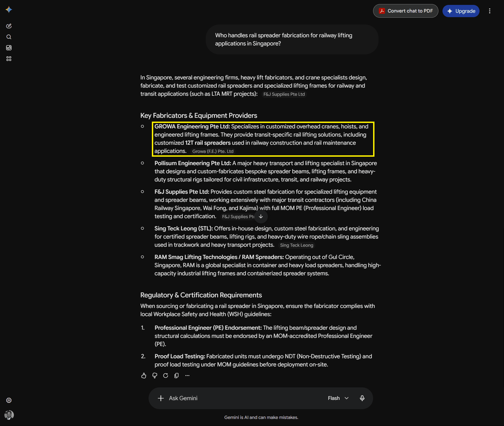Screen dimensions: 504x426
Task: Click the Regulatory & Certification Requirements heading
Action: [x=201, y=295]
